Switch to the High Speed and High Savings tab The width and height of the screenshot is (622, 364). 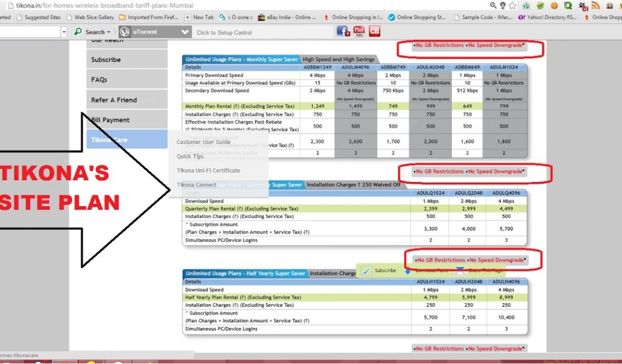[x=338, y=59]
